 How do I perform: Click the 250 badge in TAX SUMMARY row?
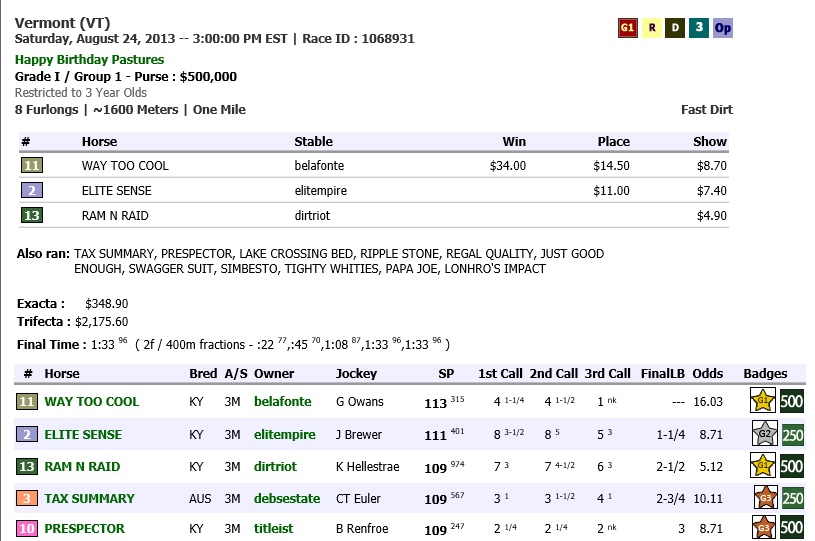point(792,498)
